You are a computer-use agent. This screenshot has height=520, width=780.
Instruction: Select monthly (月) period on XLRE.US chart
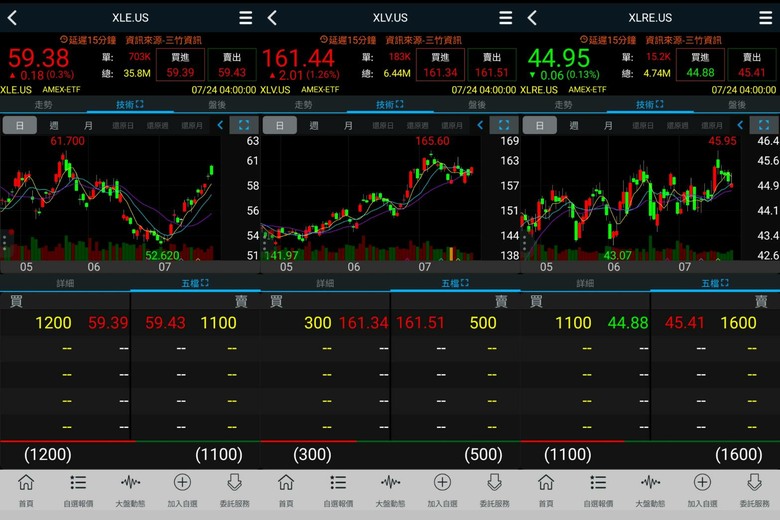[608, 125]
